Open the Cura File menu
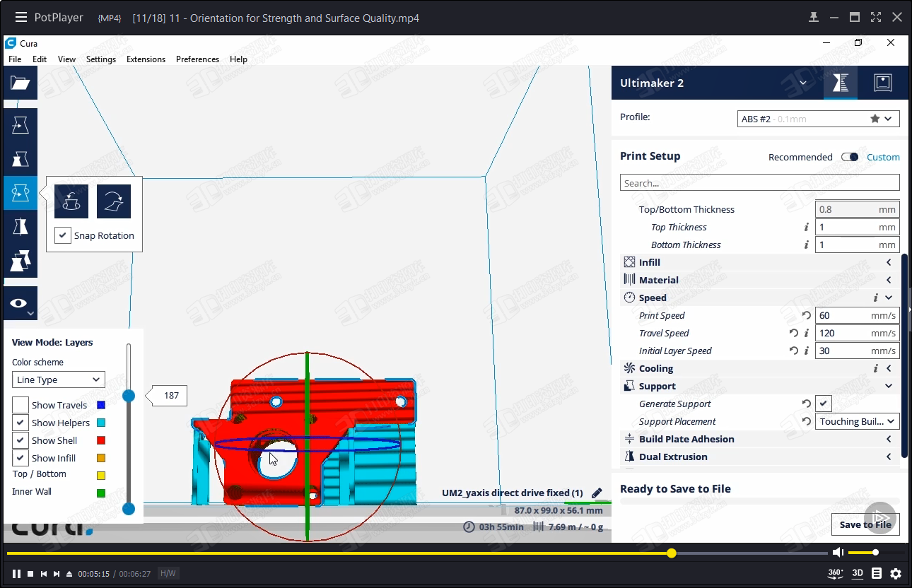The image size is (912, 588). point(15,59)
